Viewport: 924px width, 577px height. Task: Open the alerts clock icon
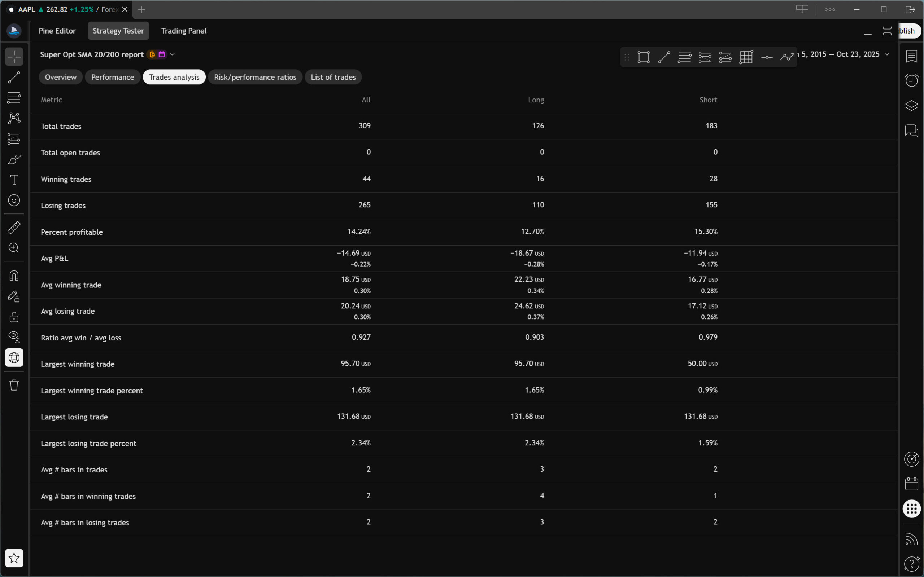click(911, 80)
